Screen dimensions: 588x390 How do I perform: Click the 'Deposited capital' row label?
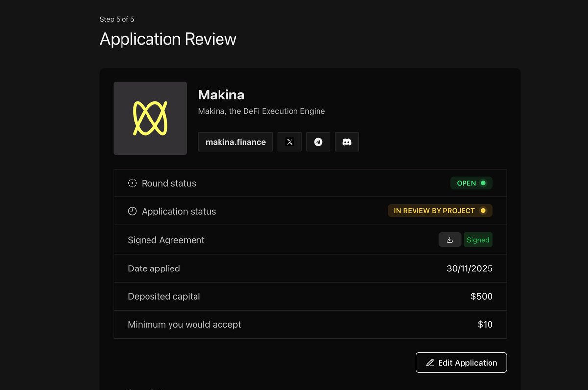[x=164, y=296]
